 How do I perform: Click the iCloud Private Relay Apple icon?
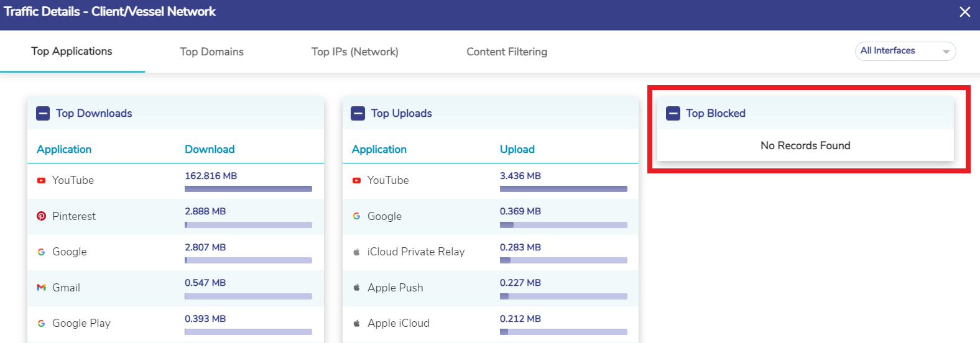(x=356, y=252)
